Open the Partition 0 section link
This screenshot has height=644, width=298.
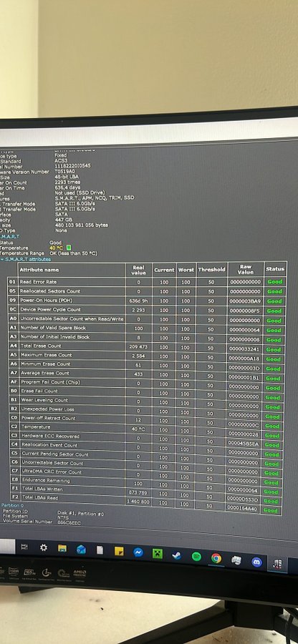point(12,505)
